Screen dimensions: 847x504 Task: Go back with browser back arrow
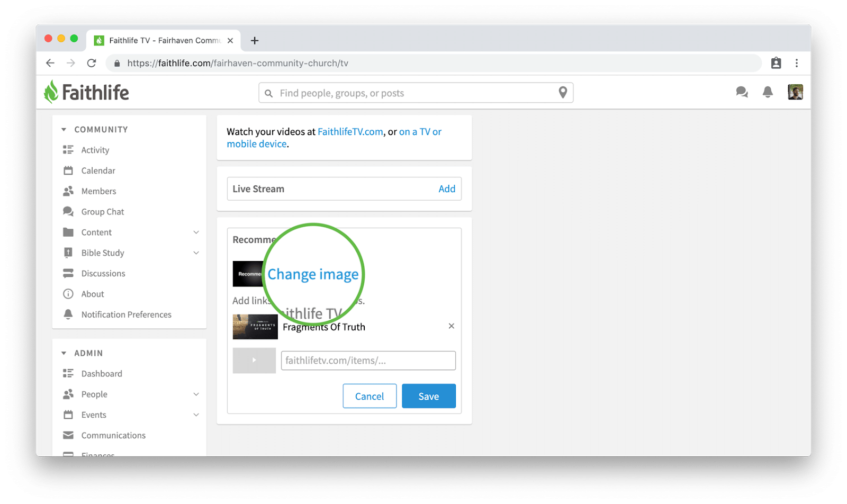coord(50,63)
